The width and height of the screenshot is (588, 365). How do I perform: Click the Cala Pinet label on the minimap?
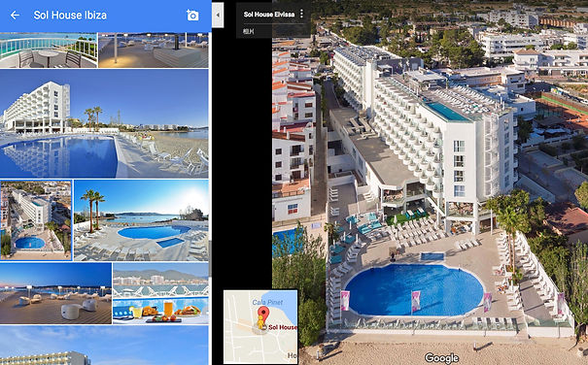267,302
